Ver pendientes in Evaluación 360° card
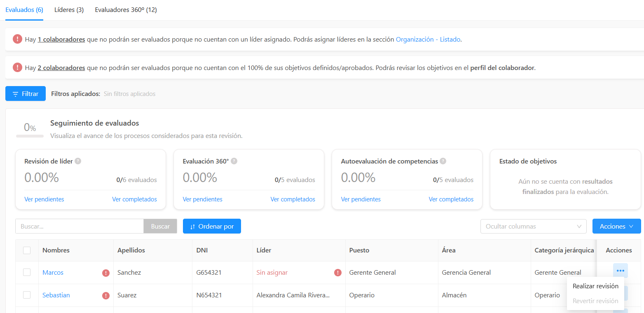Viewport: 644px width, 313px height. coord(202,199)
